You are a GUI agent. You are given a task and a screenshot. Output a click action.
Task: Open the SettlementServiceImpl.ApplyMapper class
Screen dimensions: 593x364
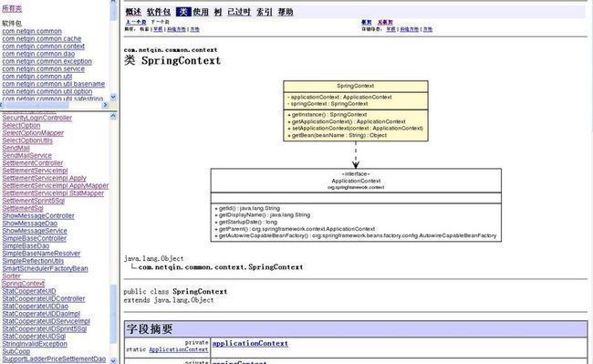[56, 186]
